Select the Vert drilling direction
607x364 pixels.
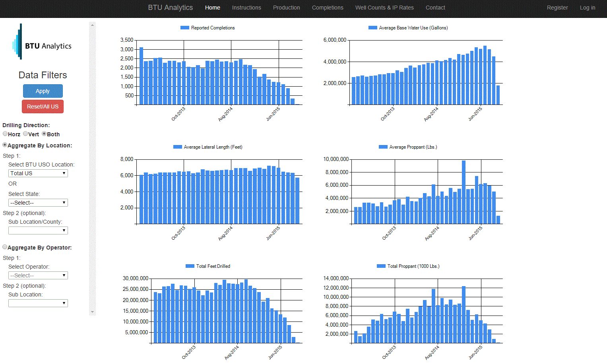click(x=25, y=134)
